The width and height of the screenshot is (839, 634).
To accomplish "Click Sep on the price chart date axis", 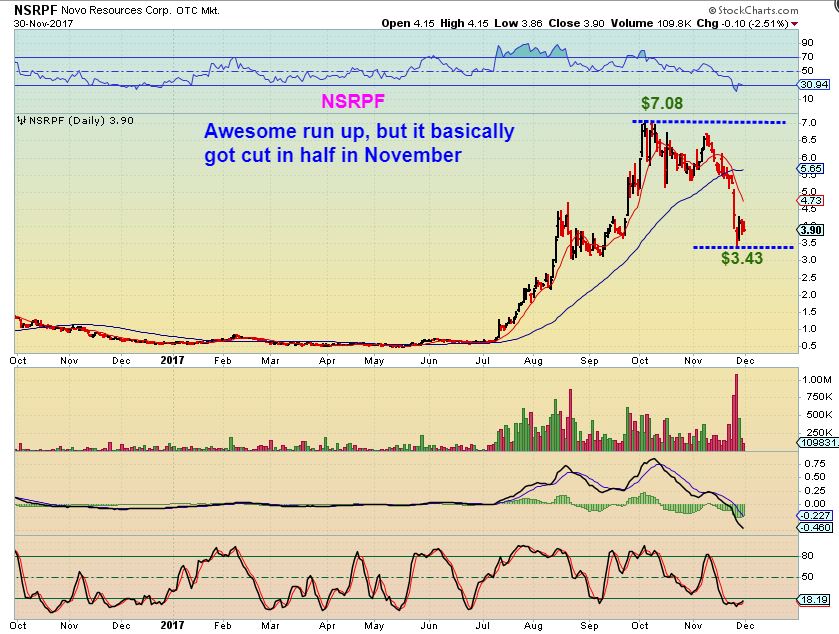I will coord(589,361).
